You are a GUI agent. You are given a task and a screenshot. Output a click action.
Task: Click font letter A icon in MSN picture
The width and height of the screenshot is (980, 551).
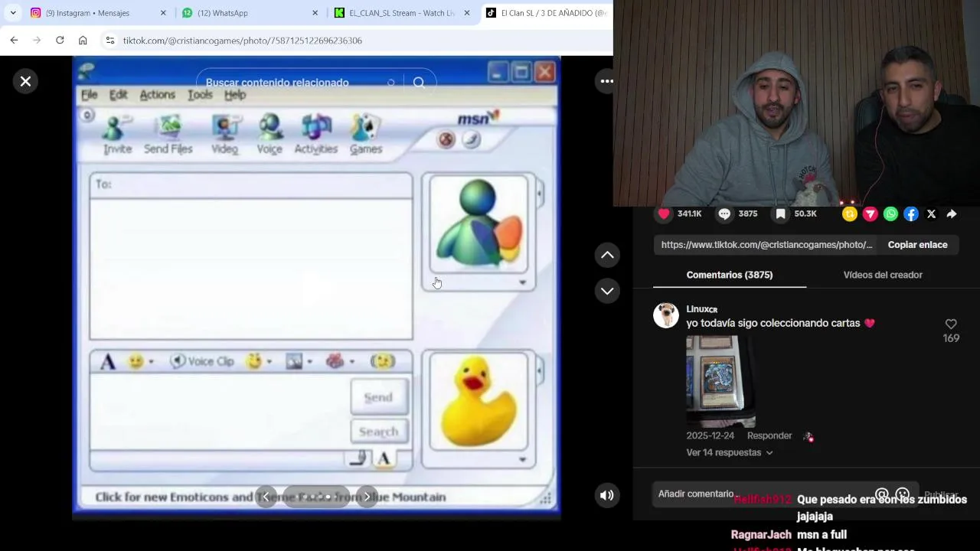[107, 361]
